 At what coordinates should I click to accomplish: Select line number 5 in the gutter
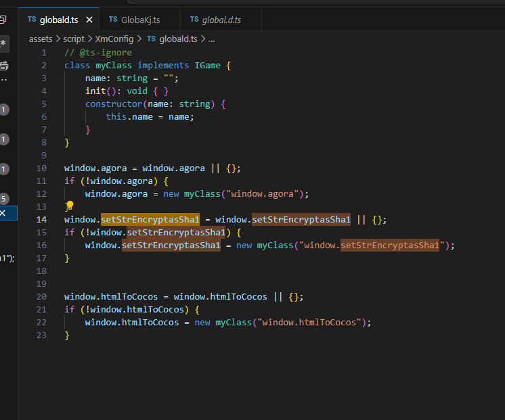coord(44,104)
